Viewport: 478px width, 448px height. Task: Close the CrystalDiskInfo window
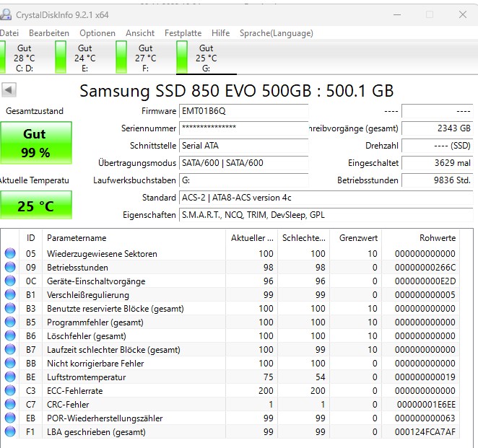463,14
